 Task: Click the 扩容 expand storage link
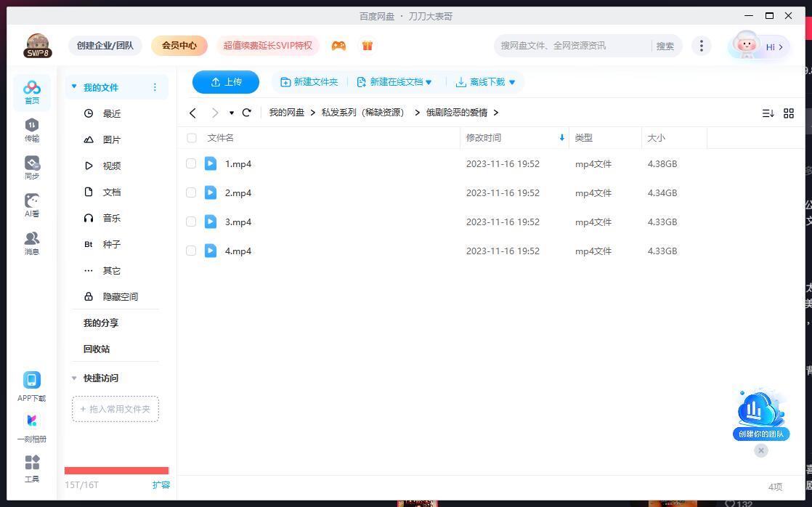[x=161, y=484]
